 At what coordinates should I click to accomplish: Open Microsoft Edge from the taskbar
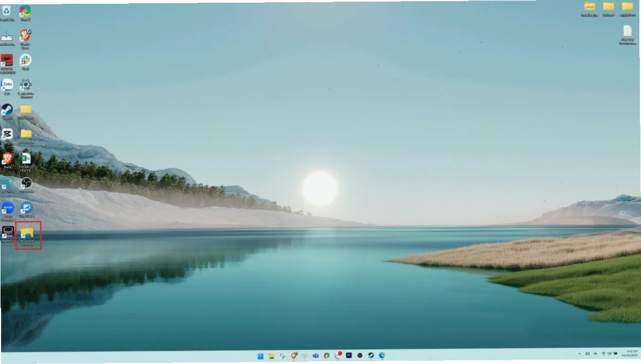click(382, 355)
